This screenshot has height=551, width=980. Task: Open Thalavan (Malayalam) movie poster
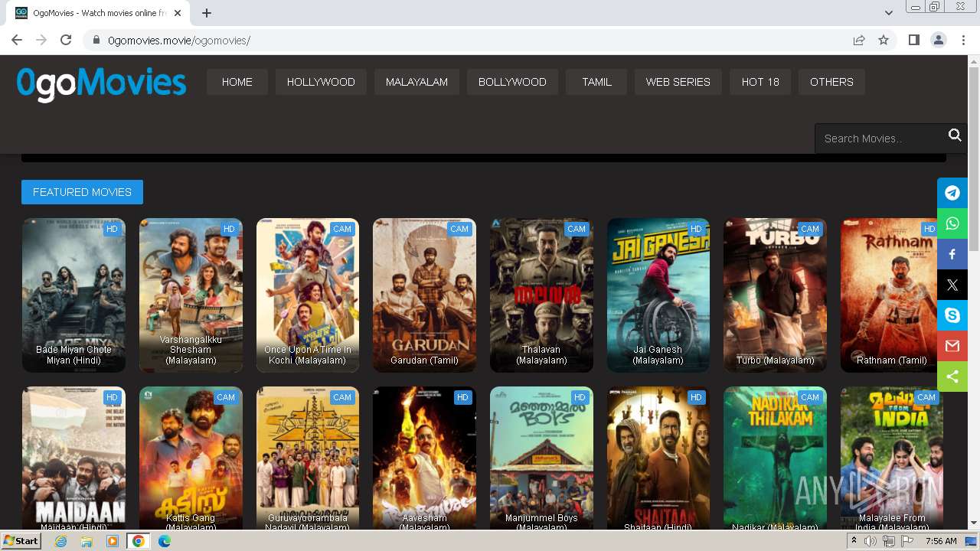tap(541, 295)
